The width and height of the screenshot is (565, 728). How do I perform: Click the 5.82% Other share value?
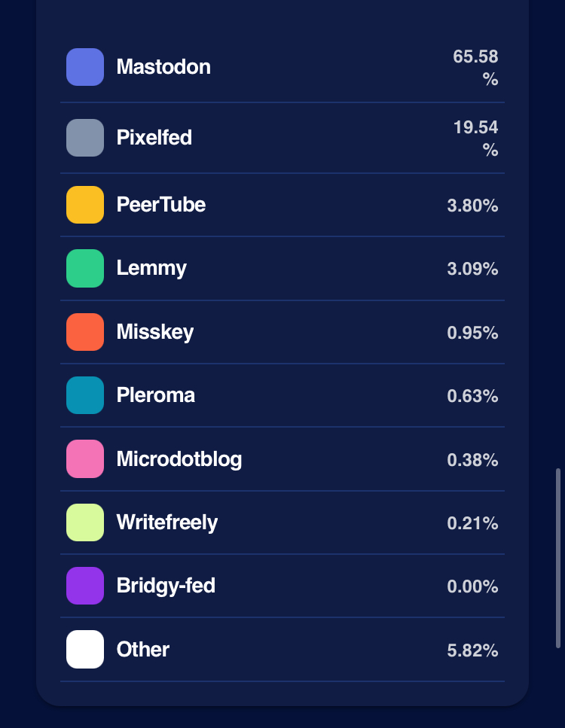(x=472, y=650)
